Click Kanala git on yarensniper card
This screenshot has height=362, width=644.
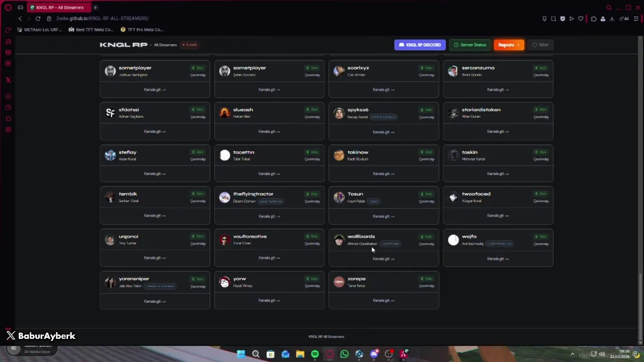click(155, 301)
